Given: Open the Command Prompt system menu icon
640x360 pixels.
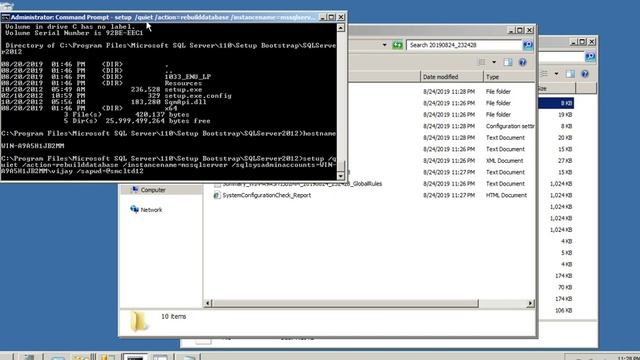Looking at the screenshot, I should pos(5,17).
